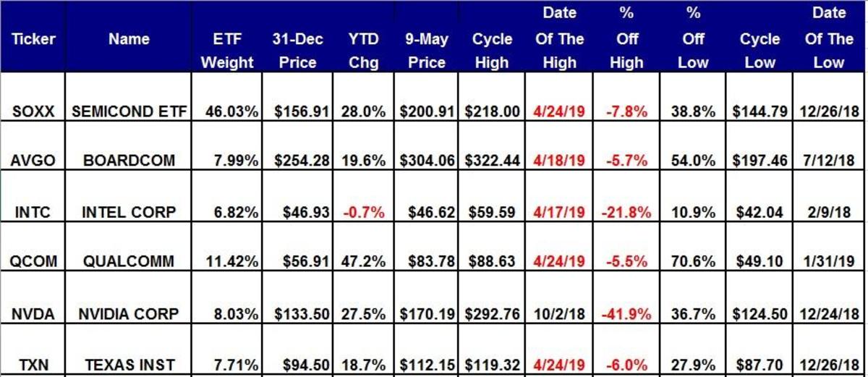The width and height of the screenshot is (868, 377).
Task: Click the BOARDCOM name cell
Action: [x=129, y=160]
